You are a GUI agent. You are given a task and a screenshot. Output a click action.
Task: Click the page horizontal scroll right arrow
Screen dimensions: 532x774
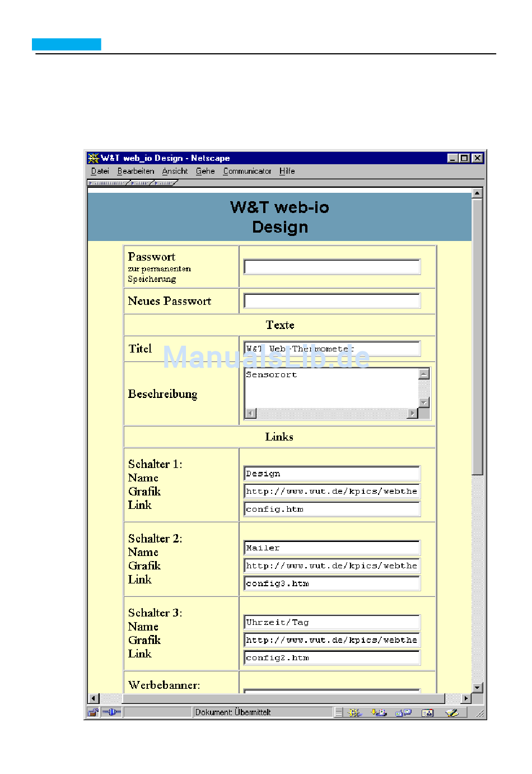pos(466,698)
